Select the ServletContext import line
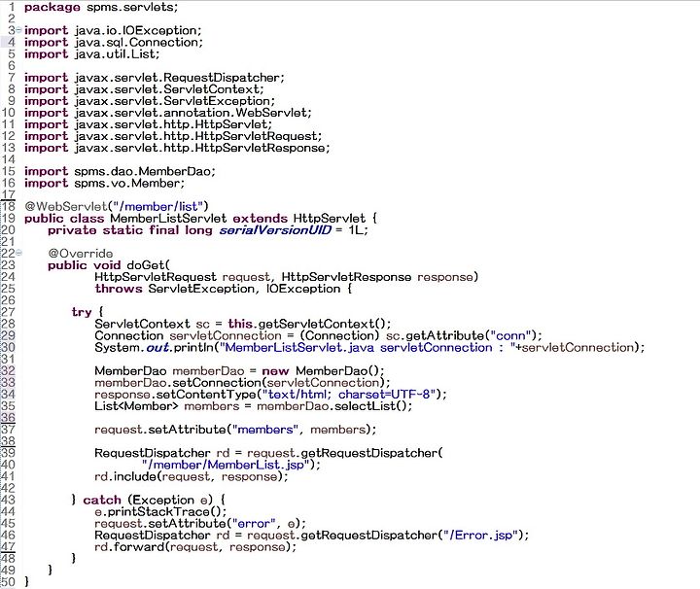The image size is (700, 589). point(144,89)
